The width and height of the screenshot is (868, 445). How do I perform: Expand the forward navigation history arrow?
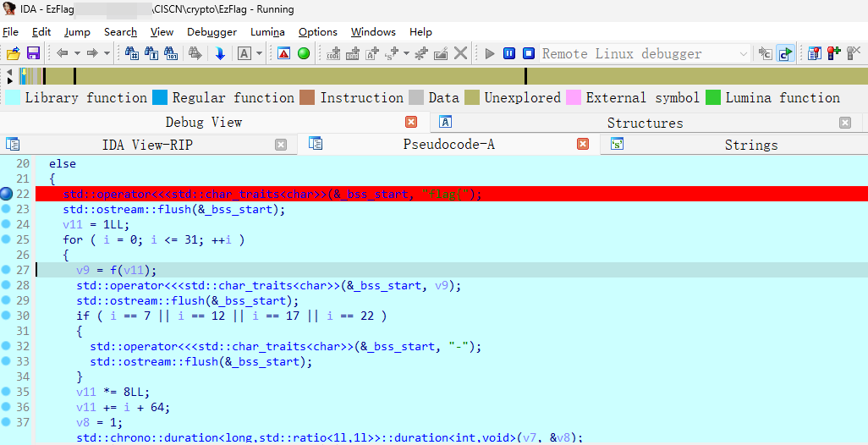point(107,53)
